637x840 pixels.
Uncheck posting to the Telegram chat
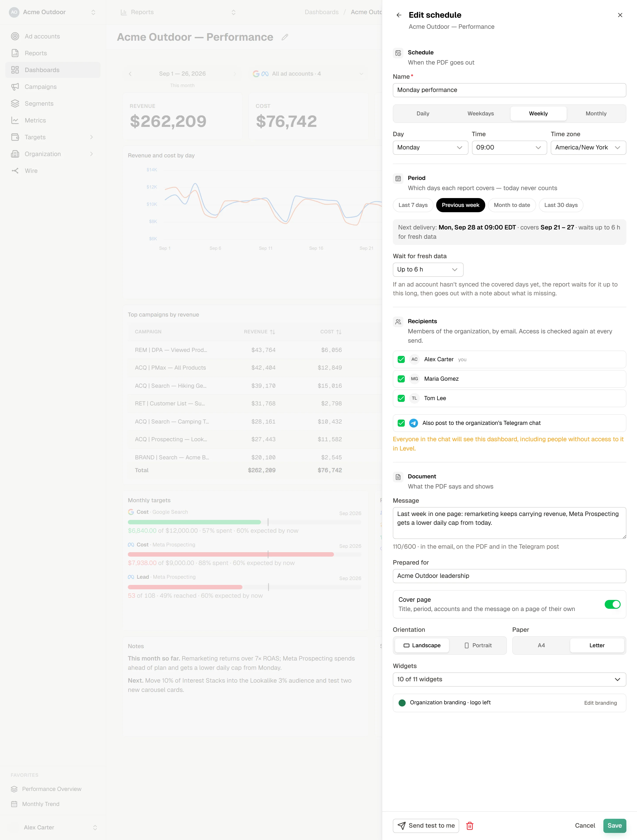[401, 423]
